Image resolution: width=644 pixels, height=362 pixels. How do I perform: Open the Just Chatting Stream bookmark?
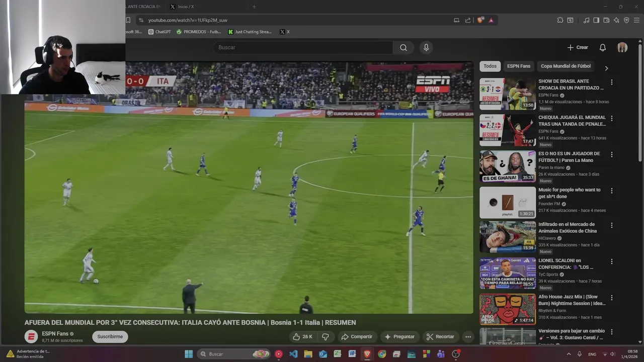pyautogui.click(x=250, y=32)
